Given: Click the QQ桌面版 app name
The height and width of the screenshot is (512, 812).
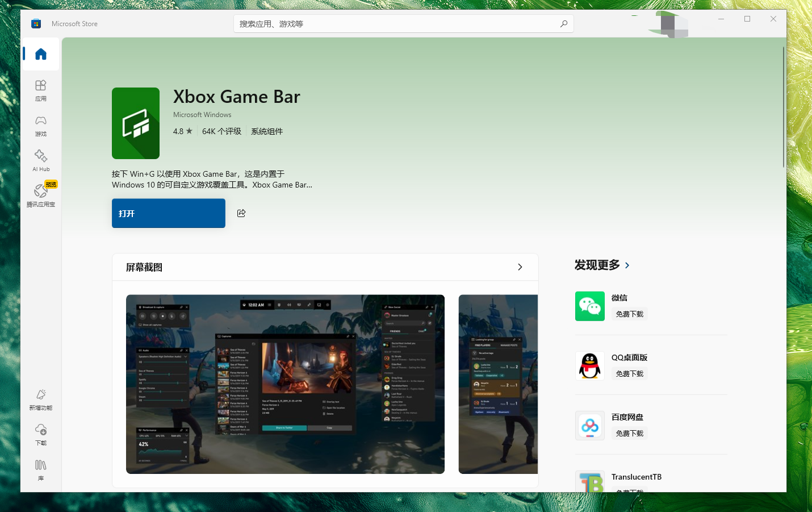Looking at the screenshot, I should click(x=629, y=357).
